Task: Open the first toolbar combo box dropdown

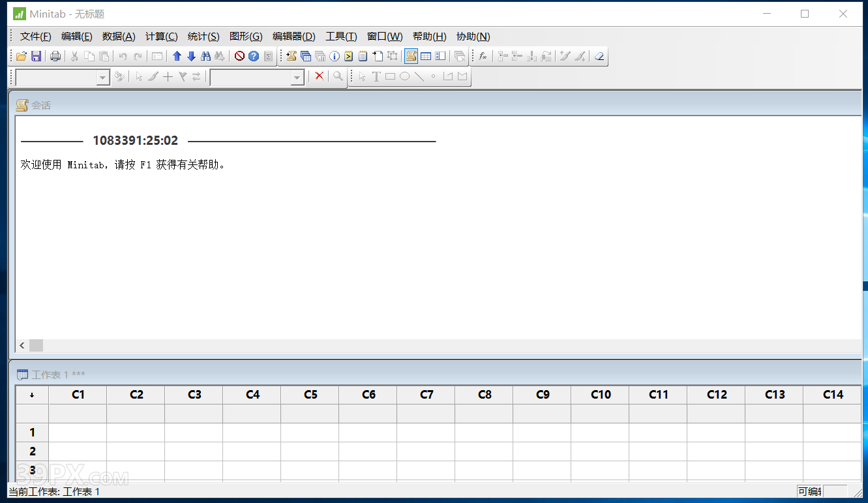Action: pos(102,78)
